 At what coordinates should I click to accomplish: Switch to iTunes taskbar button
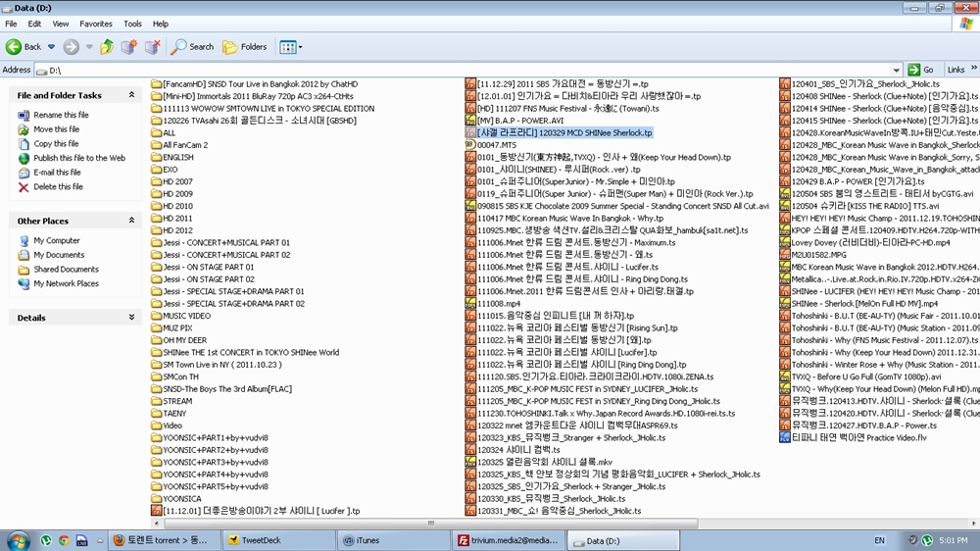point(394,540)
